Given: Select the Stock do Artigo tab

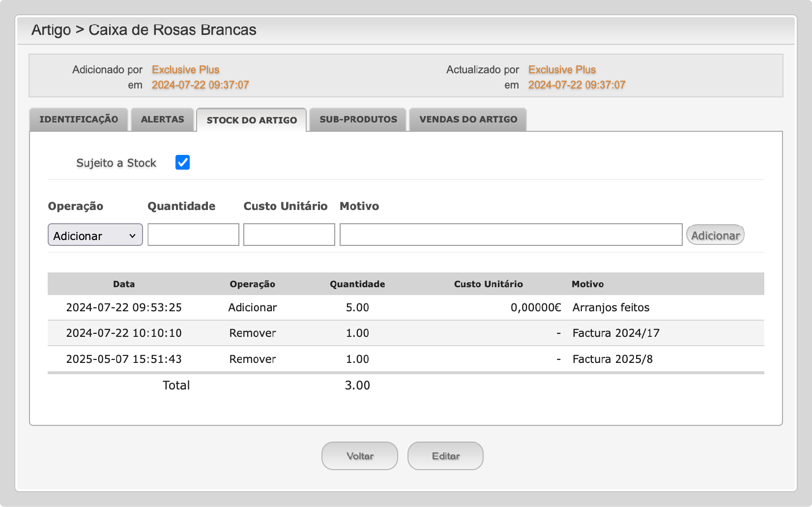Looking at the screenshot, I should [252, 120].
